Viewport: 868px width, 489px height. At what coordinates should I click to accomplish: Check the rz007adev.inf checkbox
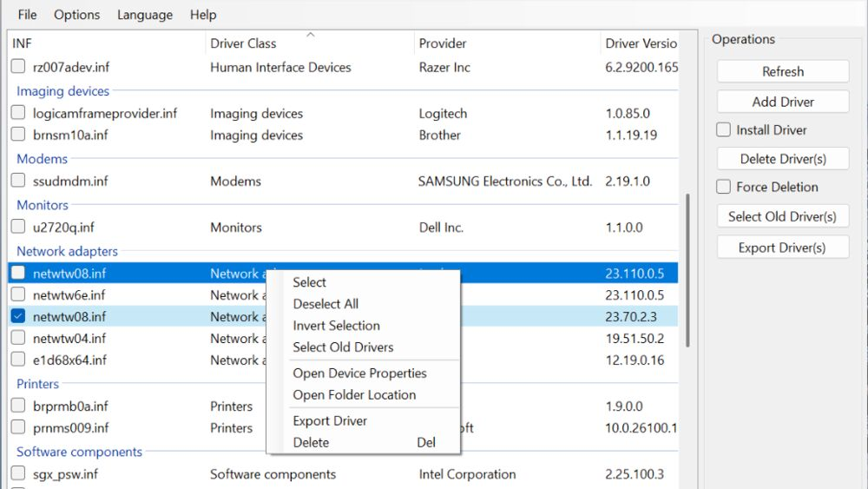18,67
